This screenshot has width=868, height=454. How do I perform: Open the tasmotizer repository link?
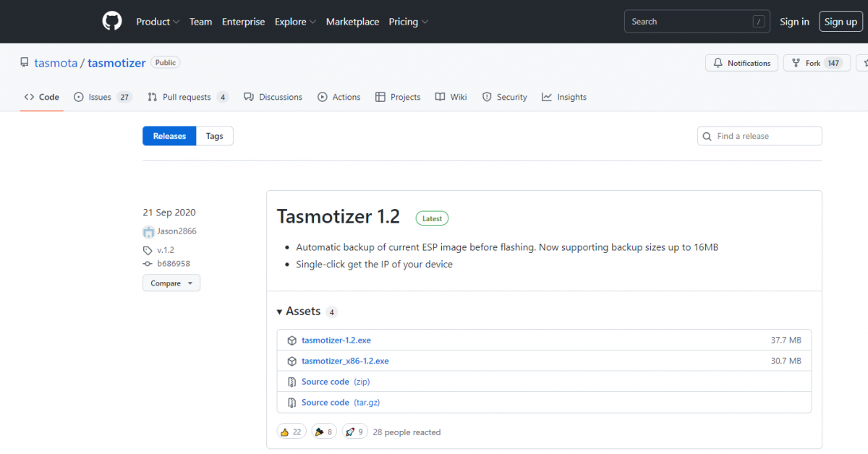click(x=116, y=63)
